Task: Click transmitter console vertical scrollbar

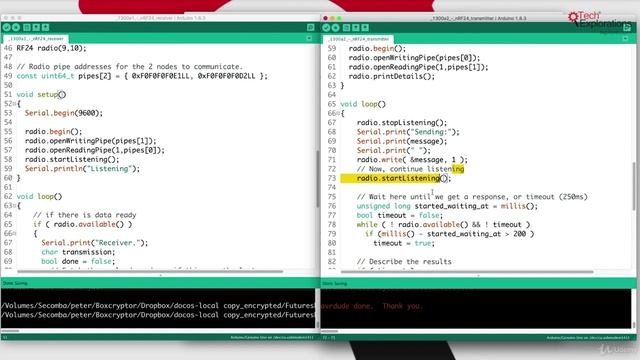Action: coord(634,325)
